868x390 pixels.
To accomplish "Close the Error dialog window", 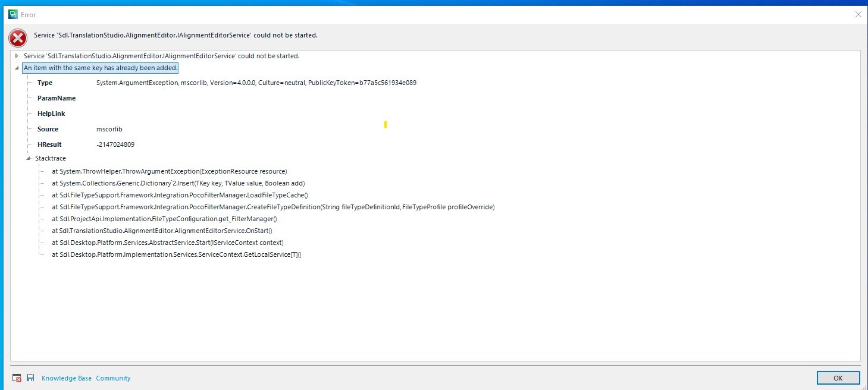I will (x=857, y=14).
